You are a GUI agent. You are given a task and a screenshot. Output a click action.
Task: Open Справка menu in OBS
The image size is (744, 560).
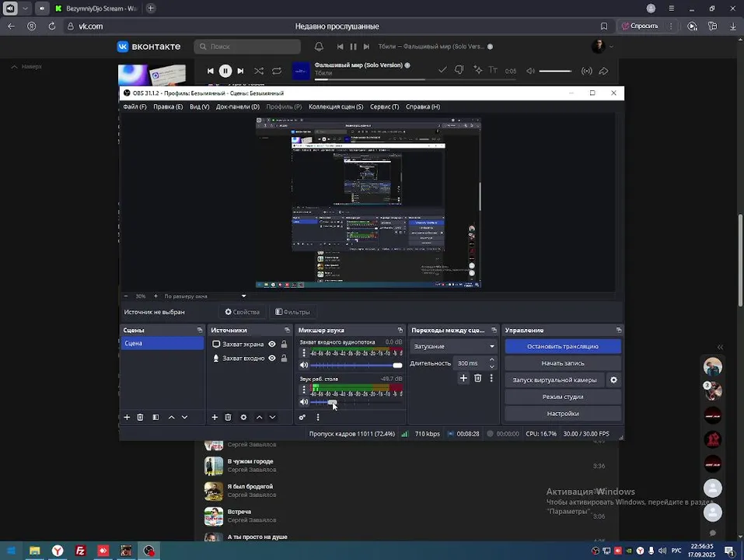[x=423, y=107]
